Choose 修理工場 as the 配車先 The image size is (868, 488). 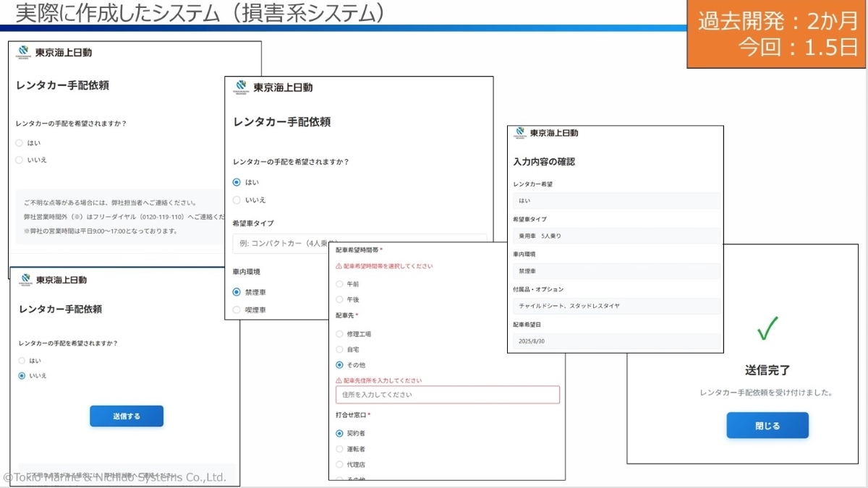click(x=339, y=334)
